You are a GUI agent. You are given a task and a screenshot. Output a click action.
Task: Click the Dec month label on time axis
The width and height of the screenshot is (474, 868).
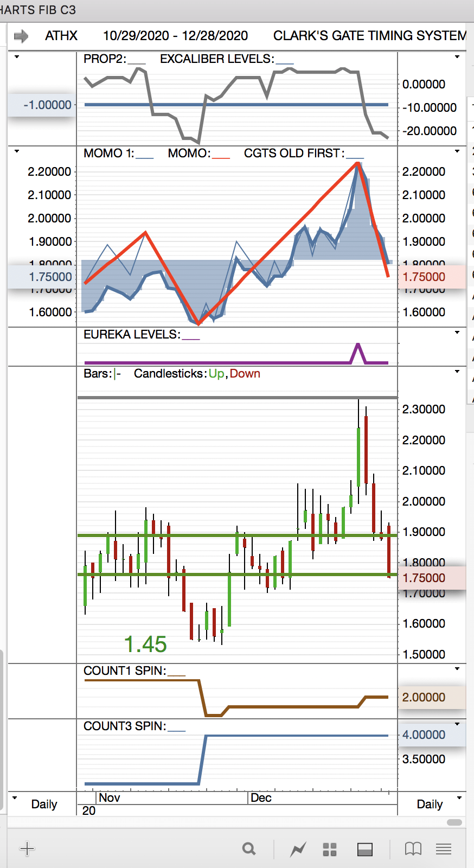[261, 798]
